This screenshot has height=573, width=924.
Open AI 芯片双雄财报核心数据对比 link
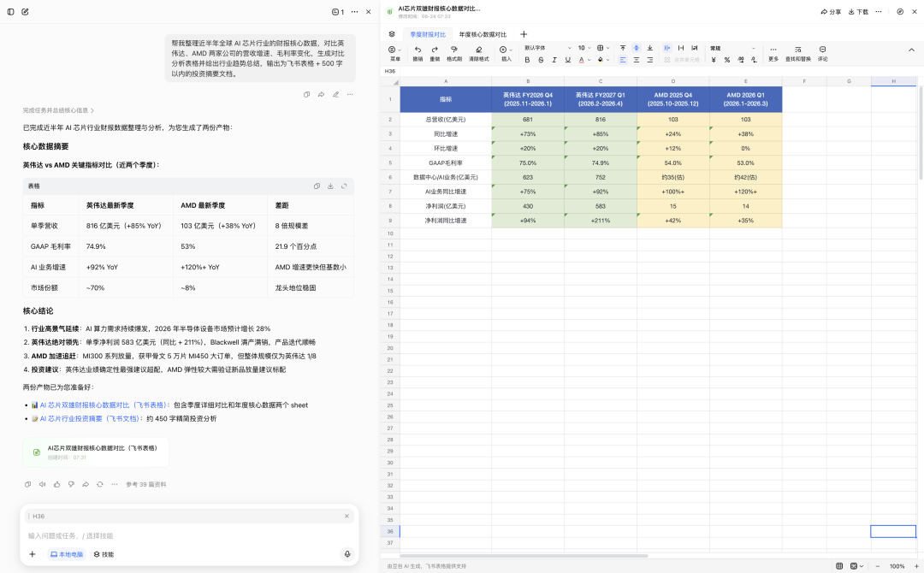pos(104,405)
